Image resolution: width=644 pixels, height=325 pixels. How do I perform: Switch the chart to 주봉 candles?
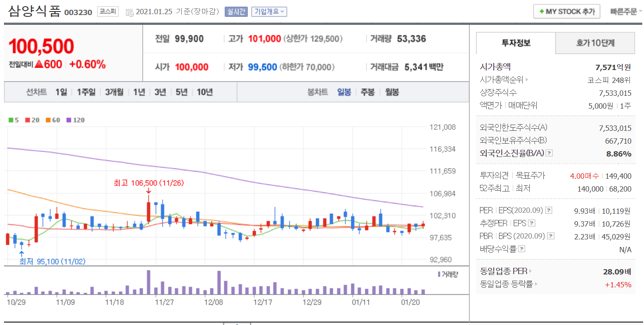click(x=367, y=92)
